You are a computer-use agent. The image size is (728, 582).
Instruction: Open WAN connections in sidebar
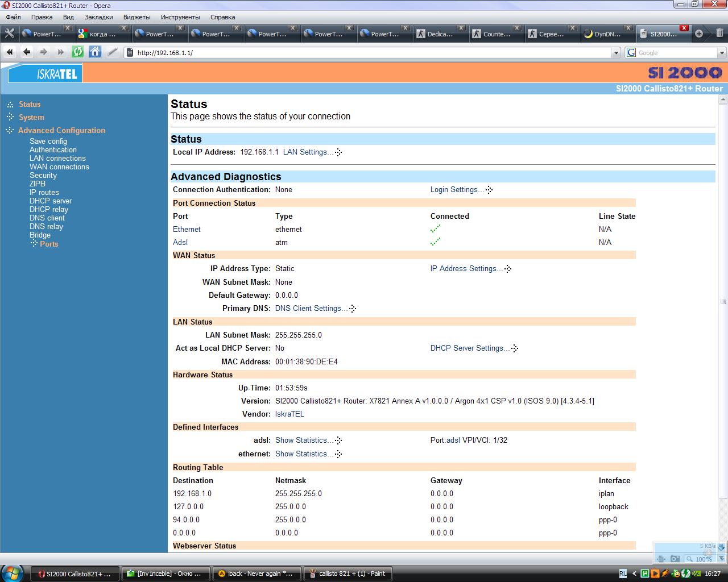click(59, 167)
